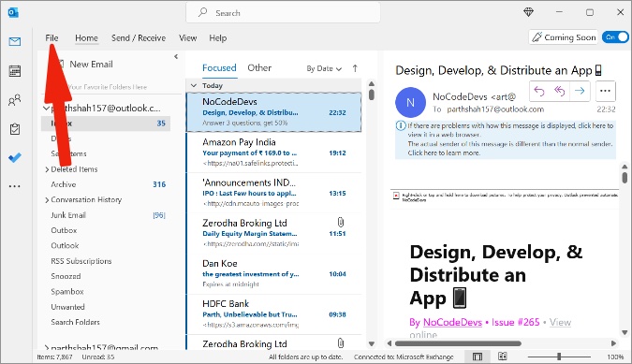
Task: Reply to the NoCodeDevs message
Action: 539,91
